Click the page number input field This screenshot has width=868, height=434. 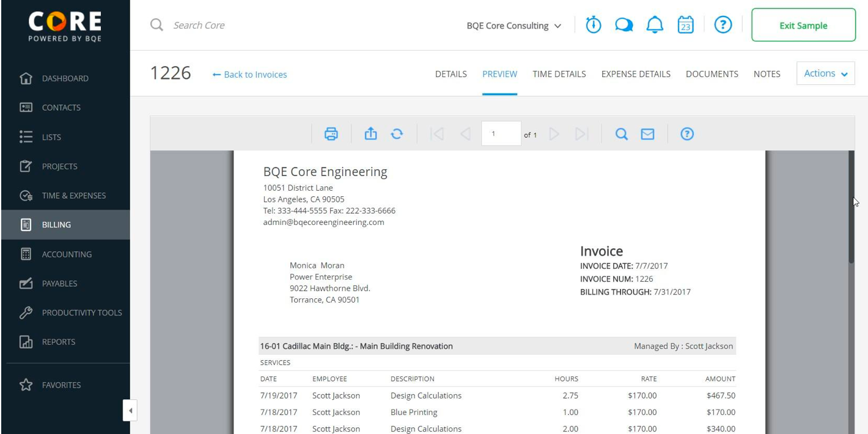(501, 134)
